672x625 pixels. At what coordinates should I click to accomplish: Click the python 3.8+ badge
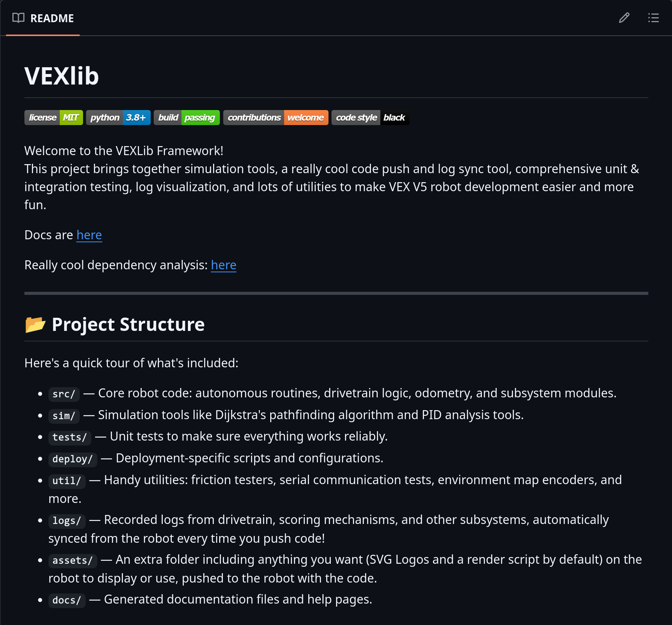[x=118, y=117]
